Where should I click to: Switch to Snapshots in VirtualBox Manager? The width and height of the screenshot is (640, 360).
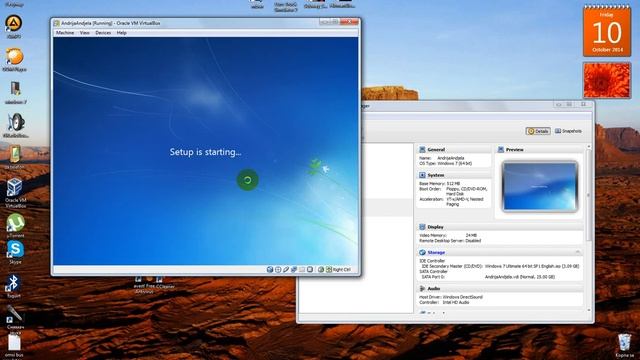(x=568, y=131)
